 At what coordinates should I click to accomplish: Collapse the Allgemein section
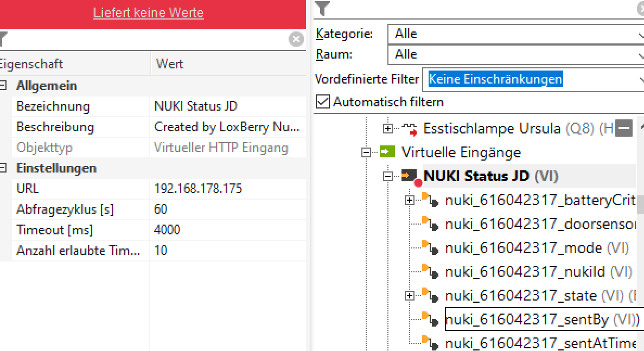point(3,85)
